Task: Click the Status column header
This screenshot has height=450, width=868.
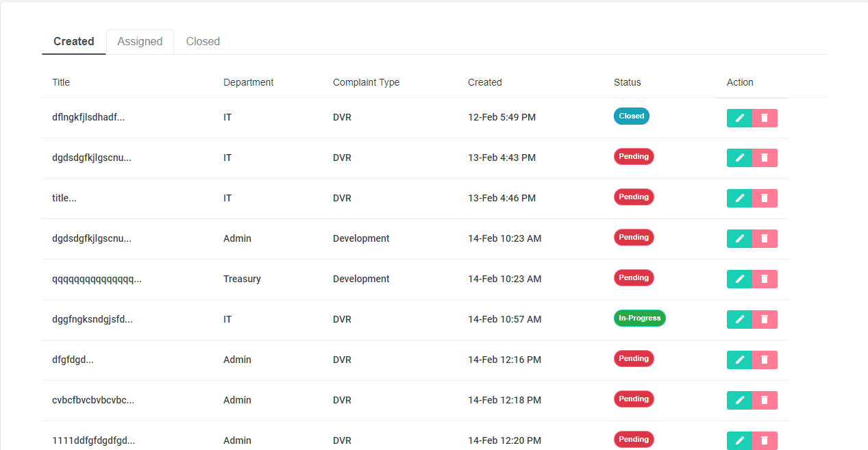Action: click(x=628, y=82)
